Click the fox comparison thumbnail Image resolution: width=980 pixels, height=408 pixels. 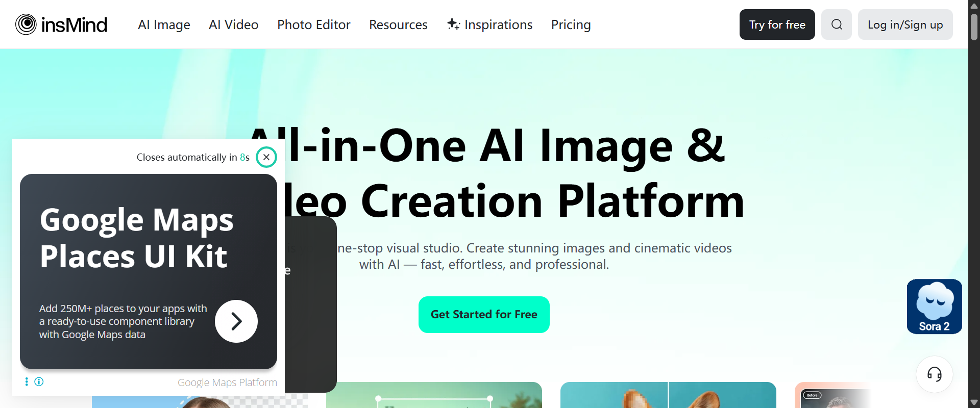pyautogui.click(x=668, y=395)
